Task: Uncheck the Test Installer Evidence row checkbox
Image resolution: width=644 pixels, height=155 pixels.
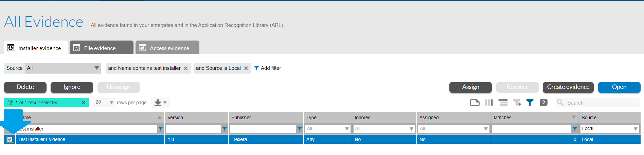Action: pos(10,139)
